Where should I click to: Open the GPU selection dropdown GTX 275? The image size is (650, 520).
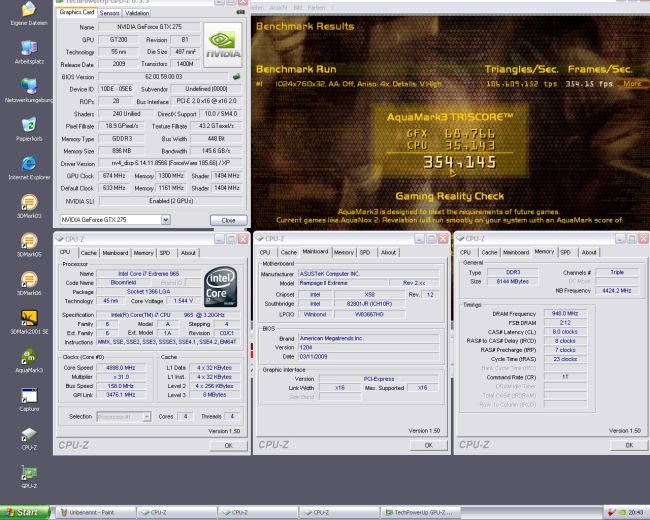point(115,219)
